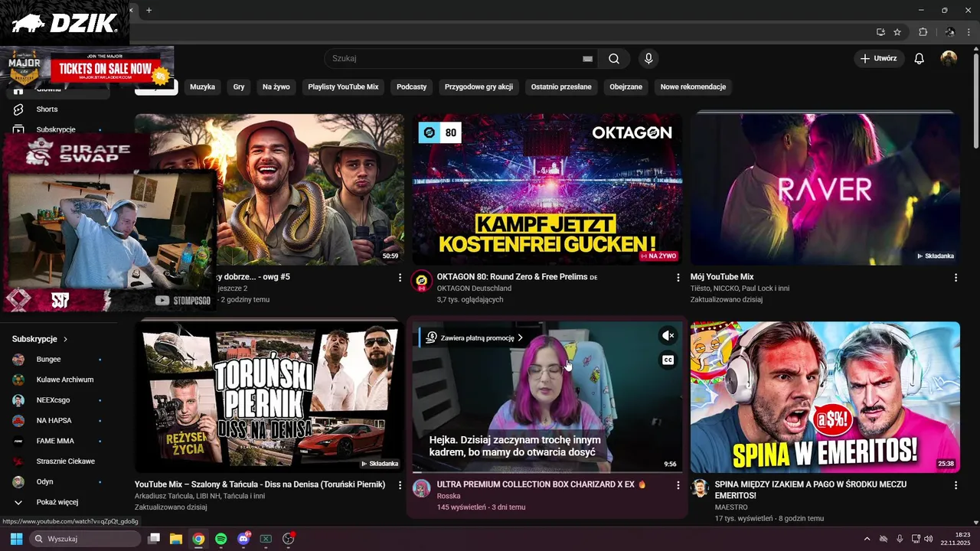The height and width of the screenshot is (551, 980).
Task: Open the notifications bell
Action: click(x=920, y=58)
